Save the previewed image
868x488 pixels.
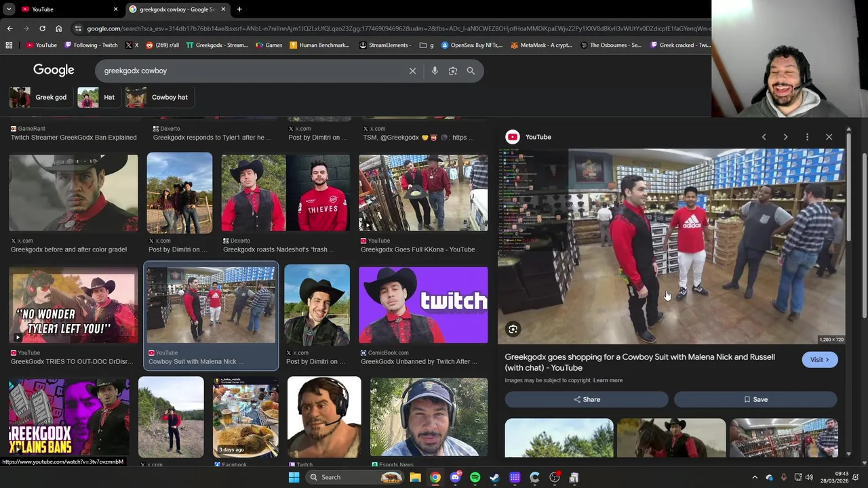pyautogui.click(x=755, y=399)
